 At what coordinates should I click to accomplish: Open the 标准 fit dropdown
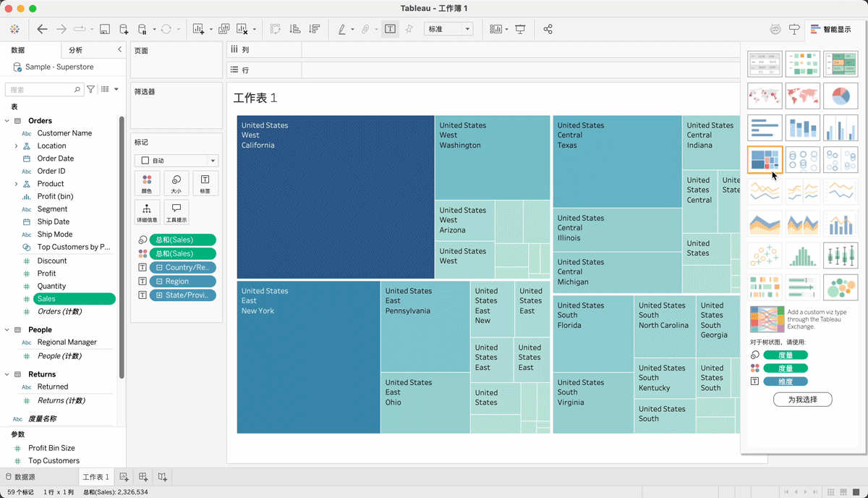point(448,29)
